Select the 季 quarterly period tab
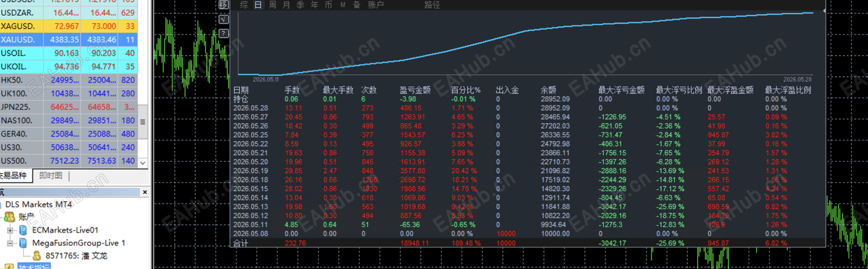Screen dimensions: 868x269 [x=301, y=5]
